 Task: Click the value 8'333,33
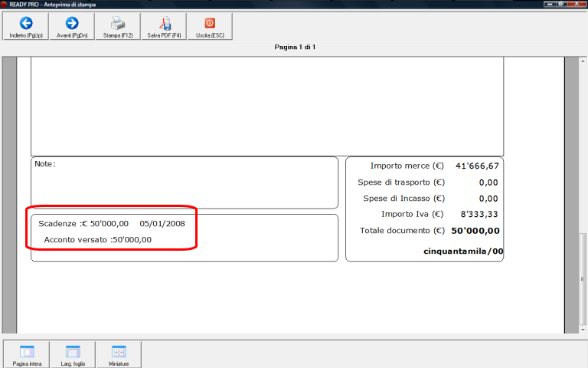(479, 215)
